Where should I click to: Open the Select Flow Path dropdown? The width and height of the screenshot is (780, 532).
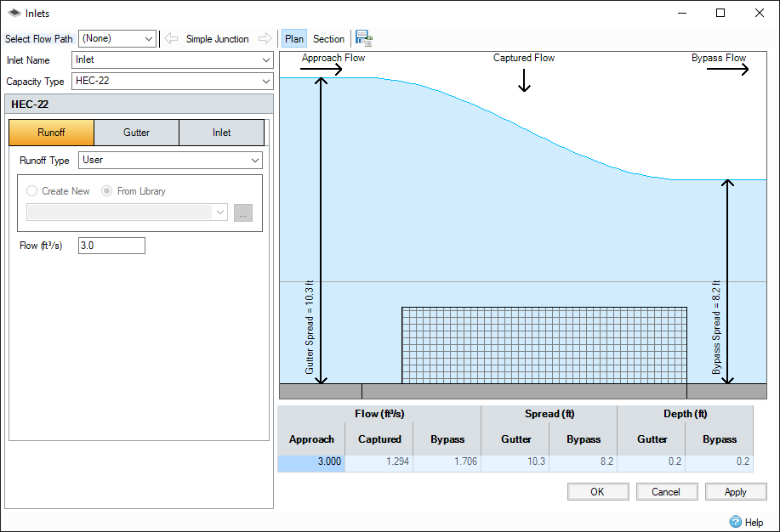point(117,38)
